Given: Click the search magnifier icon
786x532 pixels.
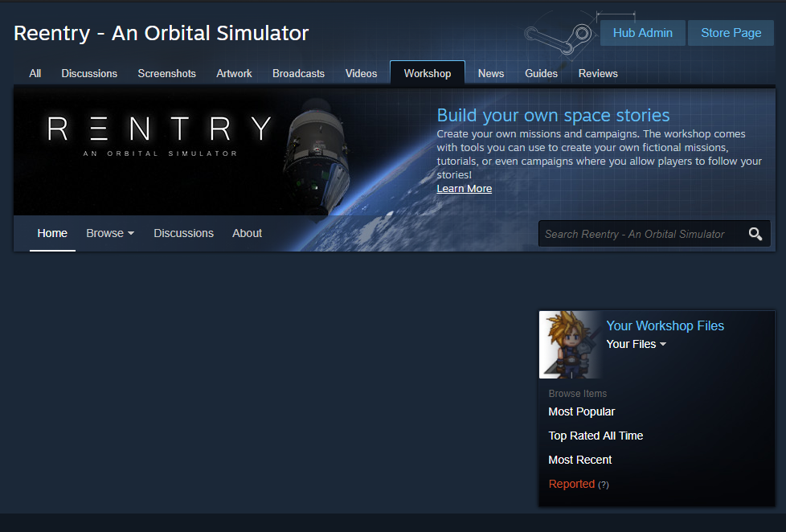Looking at the screenshot, I should pos(755,234).
